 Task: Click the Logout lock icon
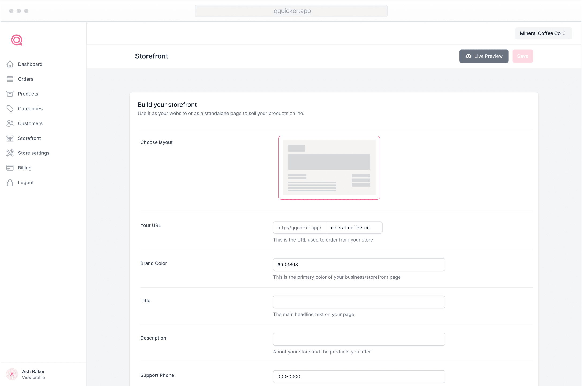click(10, 183)
